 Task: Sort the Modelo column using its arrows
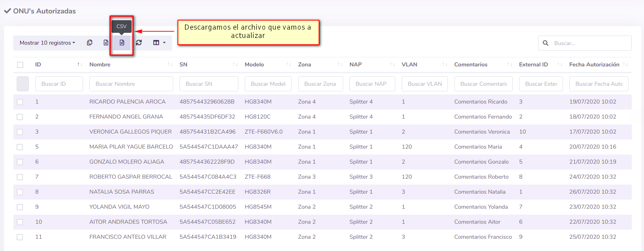(x=289, y=64)
